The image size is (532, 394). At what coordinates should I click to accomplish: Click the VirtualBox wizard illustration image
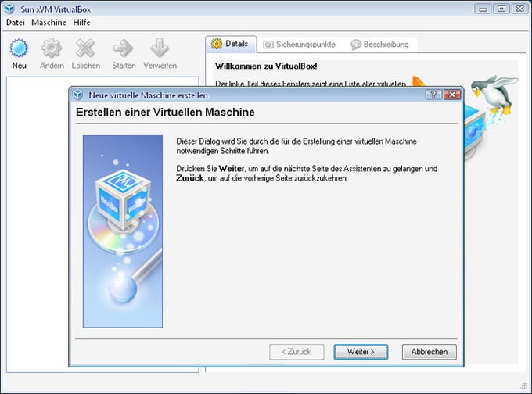[123, 231]
